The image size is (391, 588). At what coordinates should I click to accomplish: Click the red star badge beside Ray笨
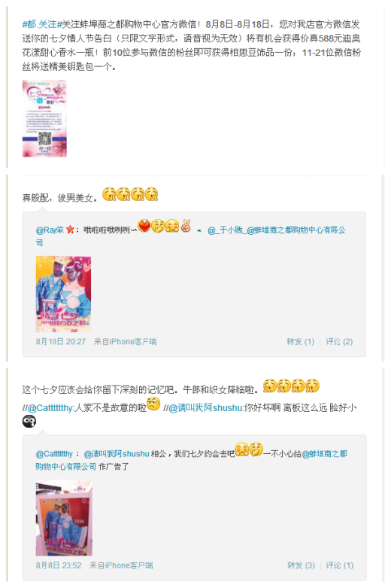coord(70,230)
